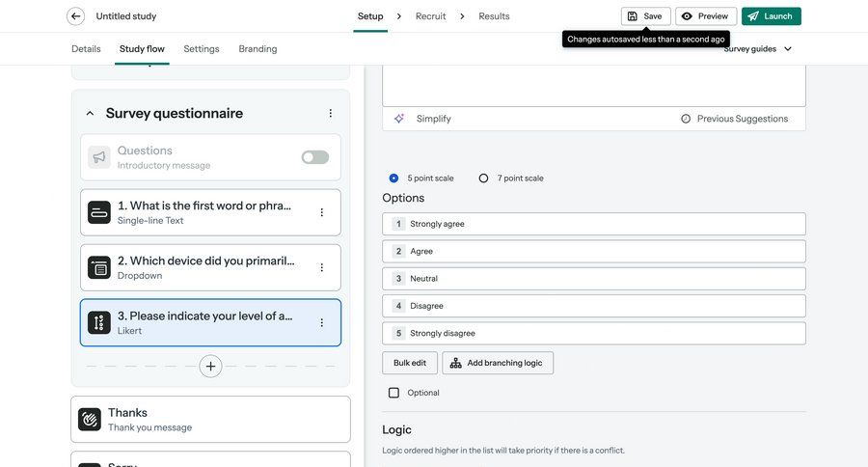The image size is (868, 467).
Task: Open the three-dot menu for question 1
Action: 322,212
